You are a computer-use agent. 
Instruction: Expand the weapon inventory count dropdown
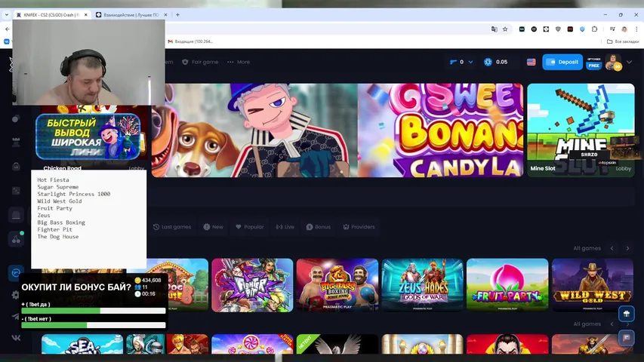coord(470,62)
